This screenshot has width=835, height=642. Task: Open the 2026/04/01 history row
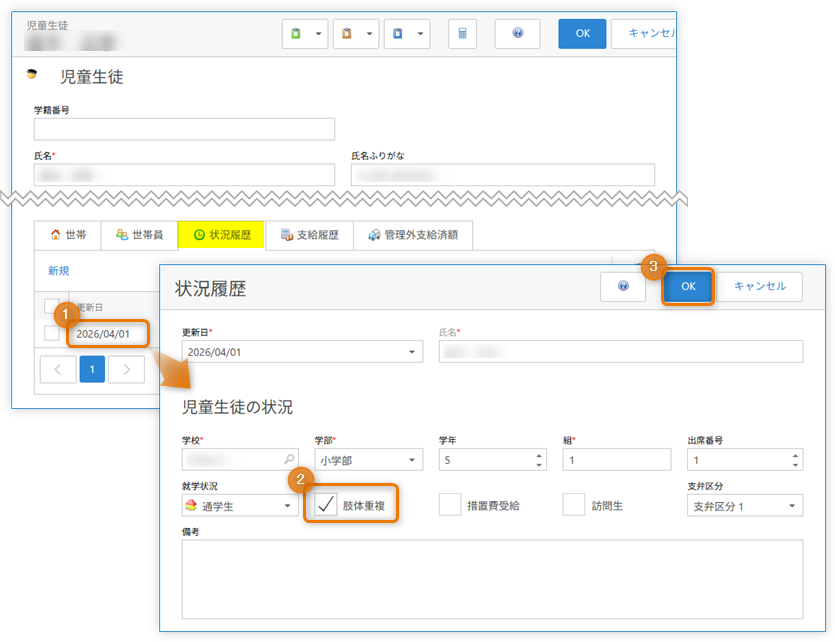103,334
